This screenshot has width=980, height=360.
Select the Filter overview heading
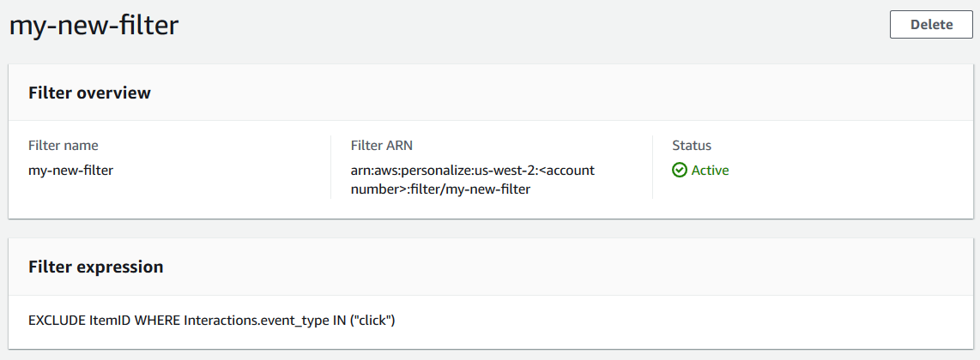point(89,93)
